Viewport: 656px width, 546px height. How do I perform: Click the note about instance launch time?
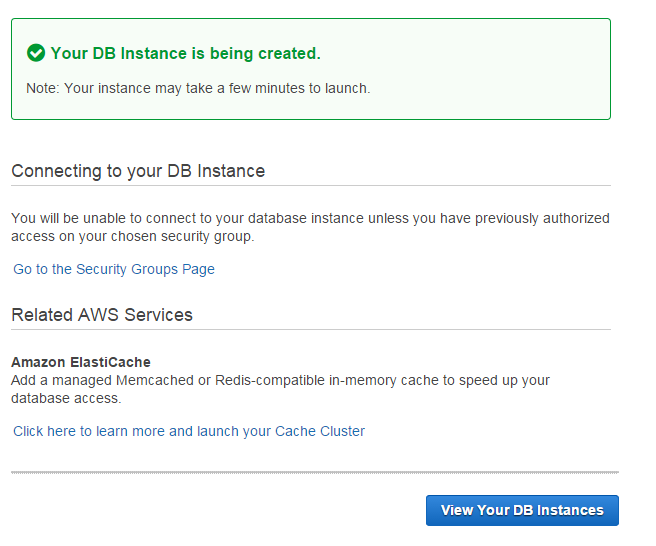point(198,88)
